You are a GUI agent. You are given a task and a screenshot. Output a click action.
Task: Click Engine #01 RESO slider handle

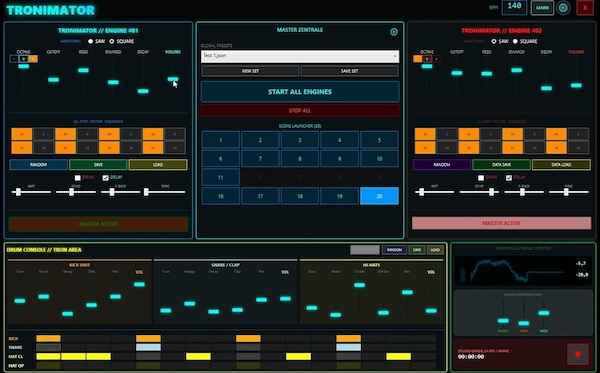tap(83, 70)
